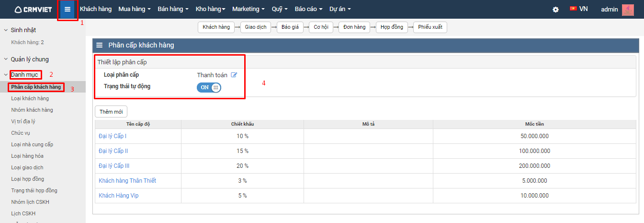Open the hamburger sidebar menu button
This screenshot has height=223, width=644.
[x=68, y=9]
